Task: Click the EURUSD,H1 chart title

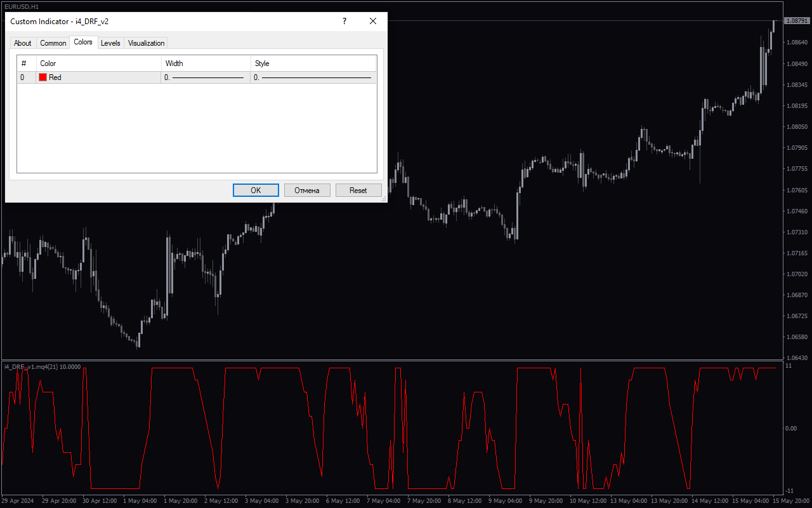Action: tap(20, 6)
